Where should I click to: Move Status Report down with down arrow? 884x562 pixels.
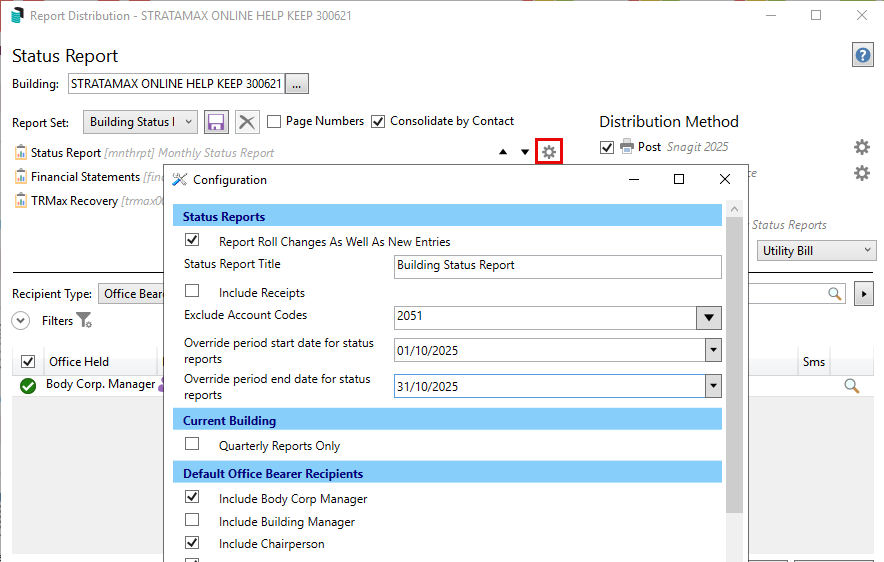(x=525, y=152)
